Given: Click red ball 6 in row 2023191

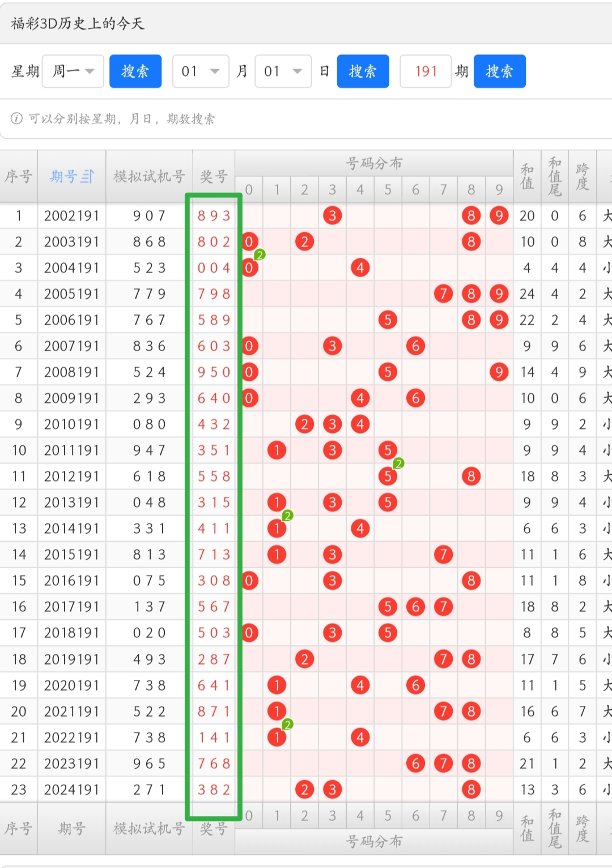Looking at the screenshot, I should tap(416, 764).
